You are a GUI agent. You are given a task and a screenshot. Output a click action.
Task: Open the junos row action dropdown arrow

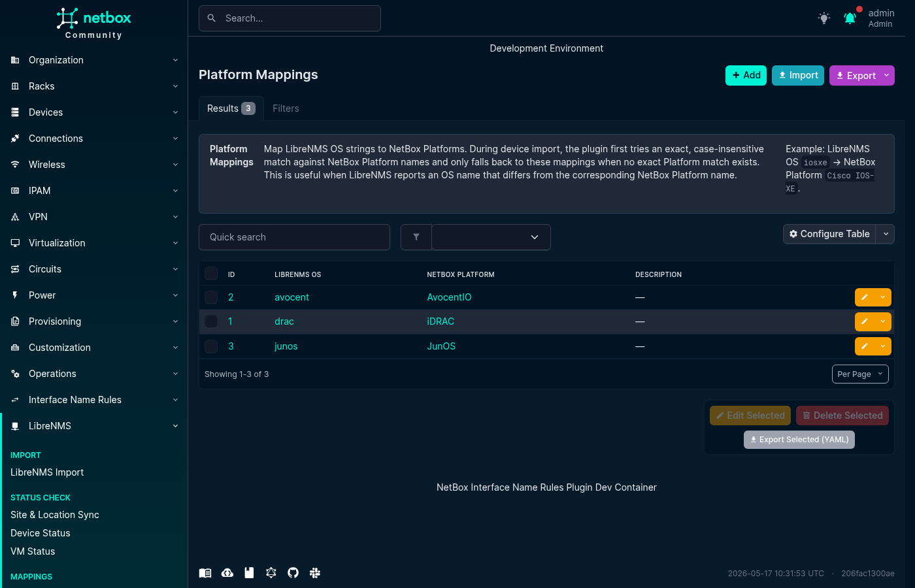[x=883, y=346]
